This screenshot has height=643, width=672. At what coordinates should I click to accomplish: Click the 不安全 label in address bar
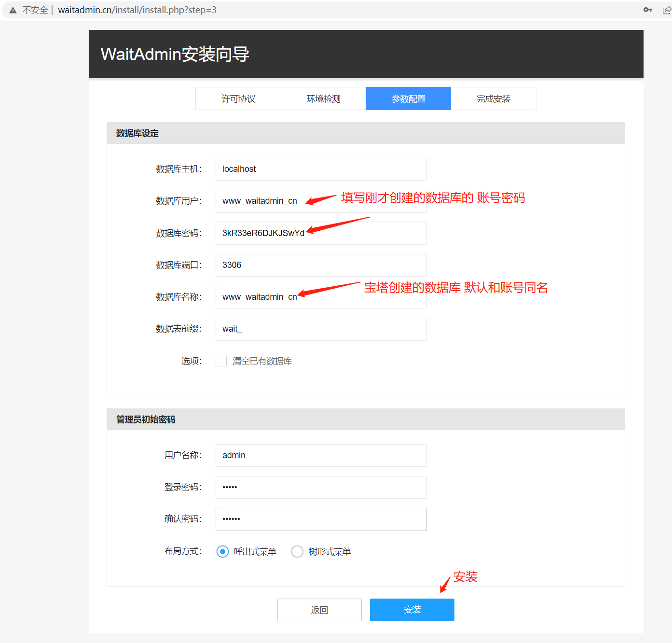(35, 10)
